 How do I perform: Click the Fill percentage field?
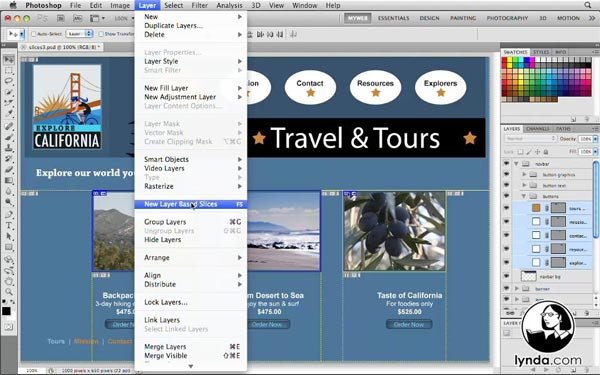click(585, 152)
